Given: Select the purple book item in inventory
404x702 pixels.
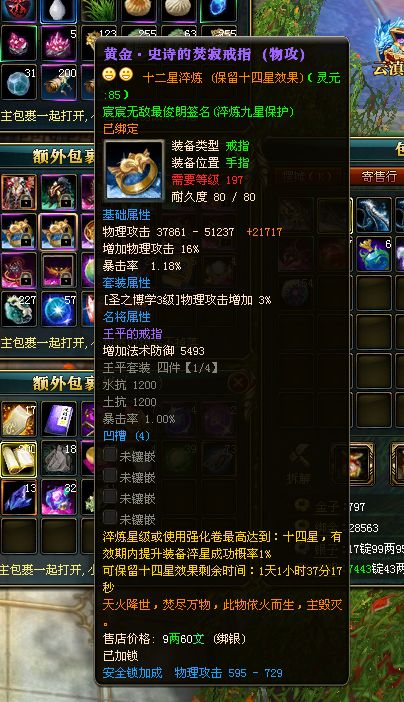Looking at the screenshot, I should (x=59, y=419).
